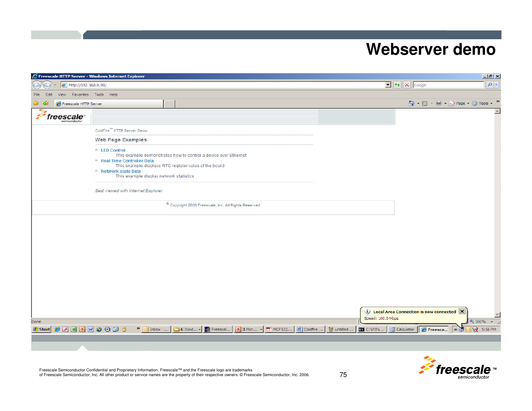Open the Network state Data link
The height and width of the screenshot is (411, 532).
pos(121,171)
